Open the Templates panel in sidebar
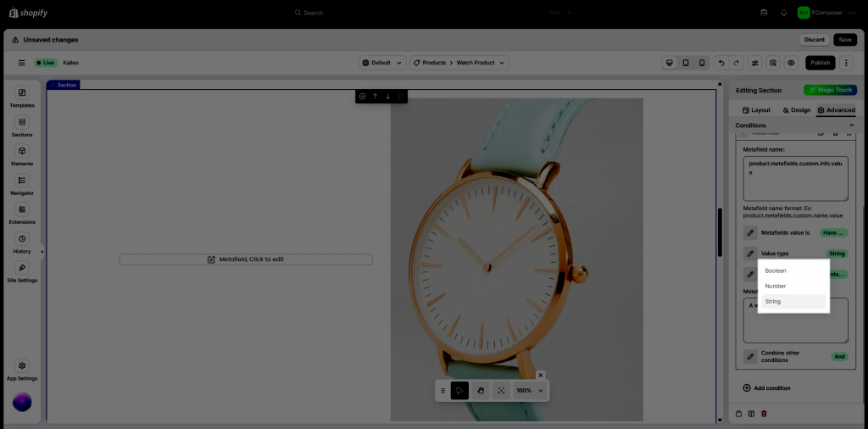868x429 pixels. [x=22, y=97]
